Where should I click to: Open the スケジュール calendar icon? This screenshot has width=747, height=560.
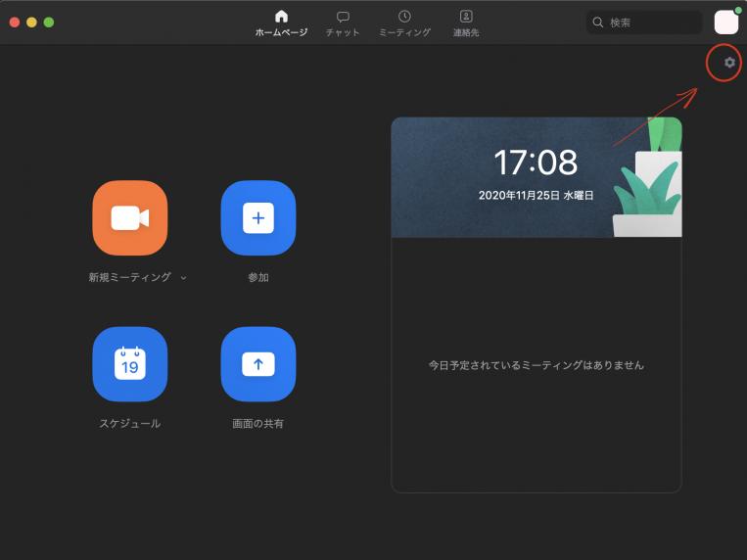click(130, 364)
